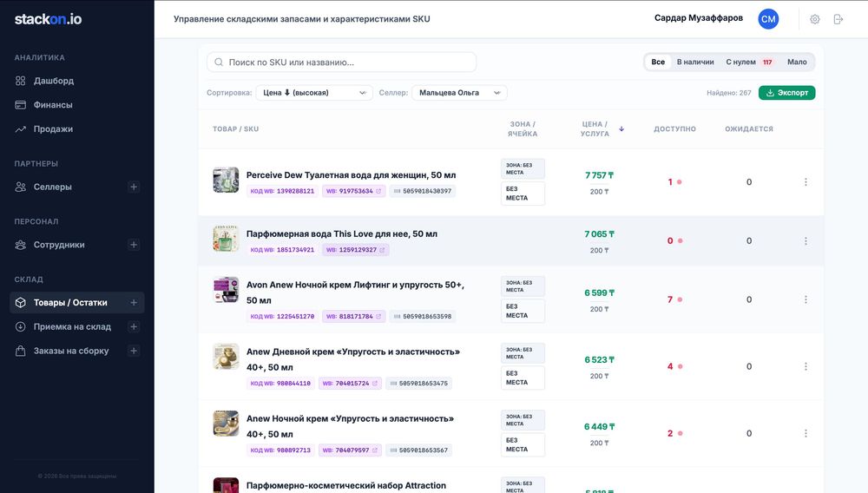Screen dimensions: 868x493
Task: Click barcode 5059018653475
Action: tap(419, 384)
